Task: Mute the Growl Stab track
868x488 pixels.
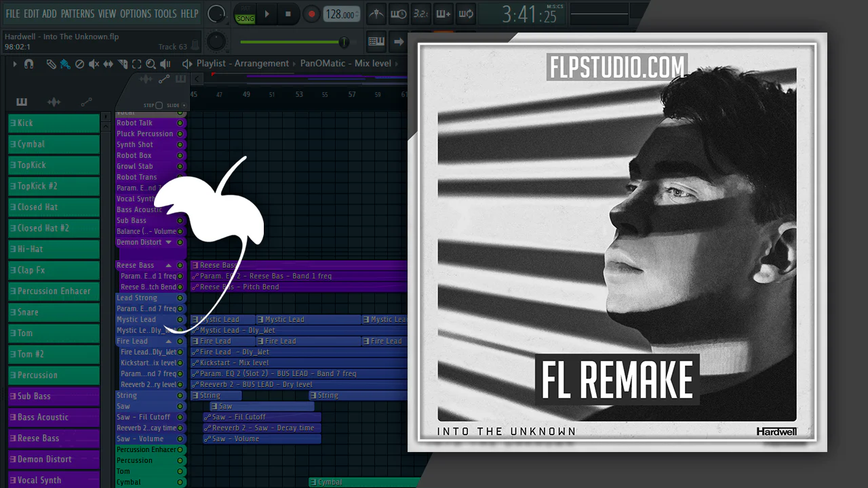Action: pos(180,167)
